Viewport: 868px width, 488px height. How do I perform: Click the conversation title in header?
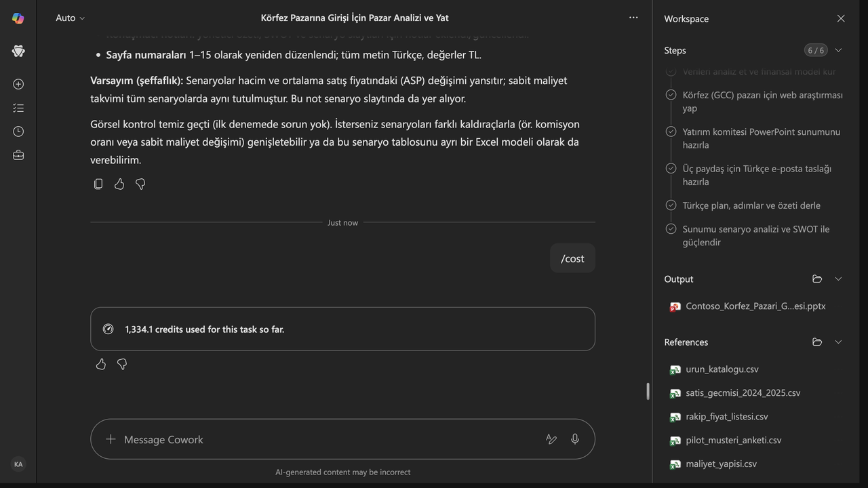[x=355, y=18]
